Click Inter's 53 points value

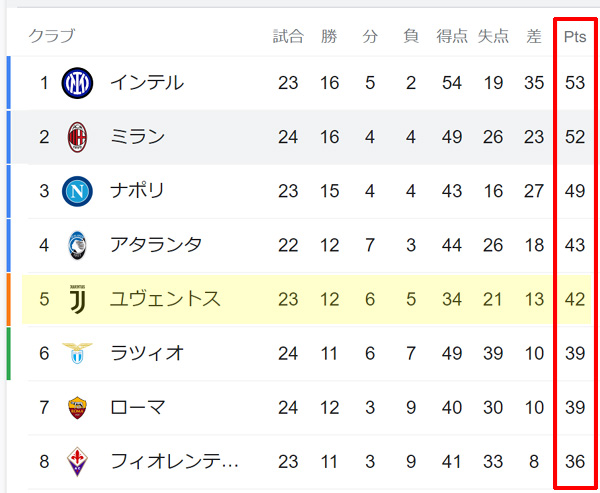point(574,83)
